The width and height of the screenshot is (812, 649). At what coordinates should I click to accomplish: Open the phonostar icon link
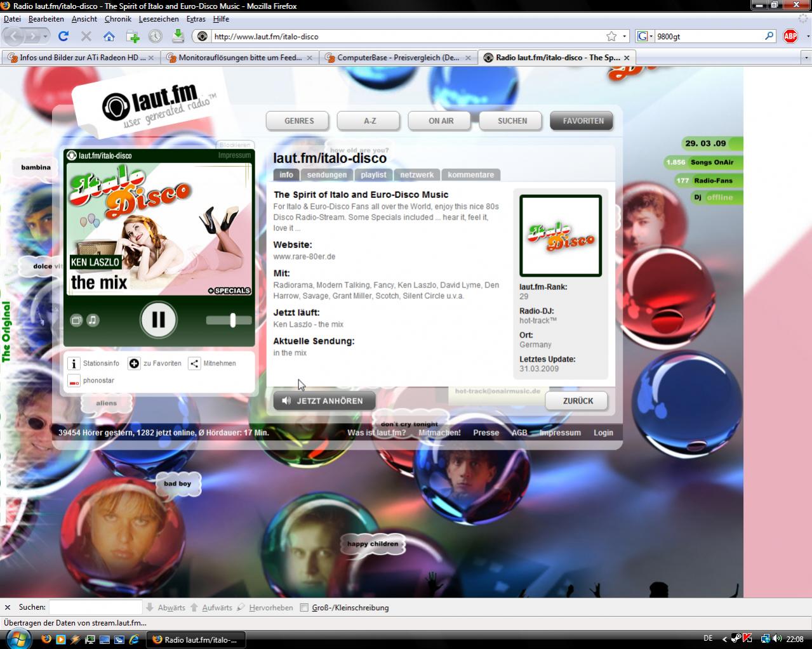[x=74, y=381]
